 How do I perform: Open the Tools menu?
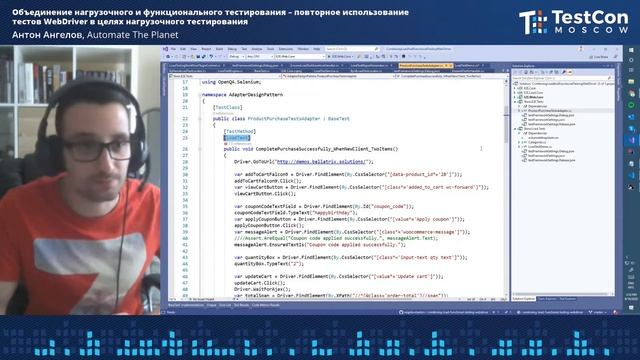coord(270,49)
